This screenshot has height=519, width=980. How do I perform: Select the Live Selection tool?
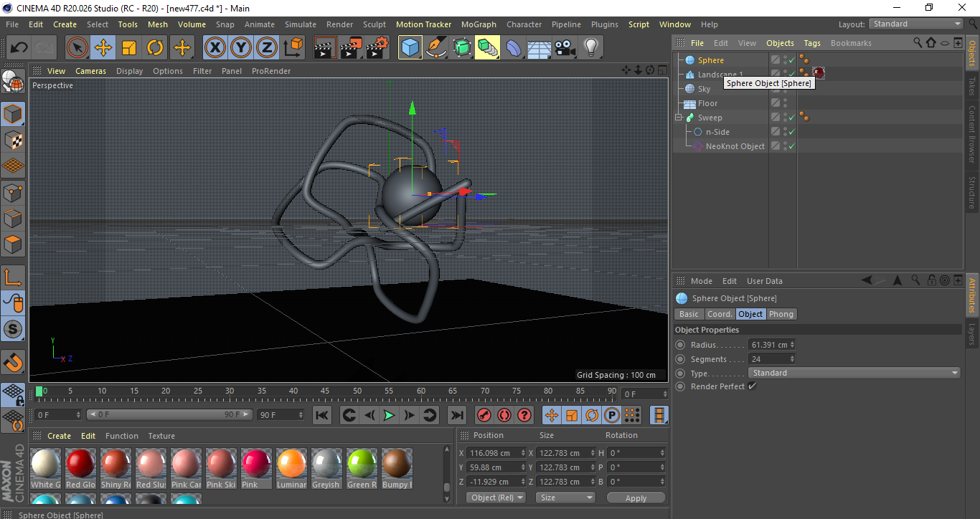tap(77, 48)
